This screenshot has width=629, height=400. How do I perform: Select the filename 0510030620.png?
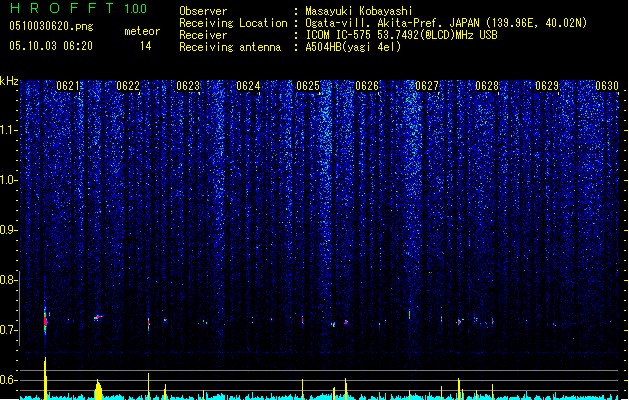[x=51, y=26]
